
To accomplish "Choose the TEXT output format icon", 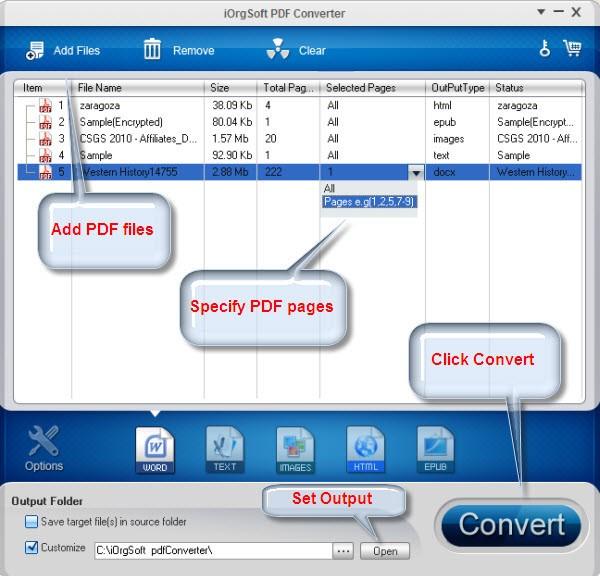I will click(x=225, y=448).
